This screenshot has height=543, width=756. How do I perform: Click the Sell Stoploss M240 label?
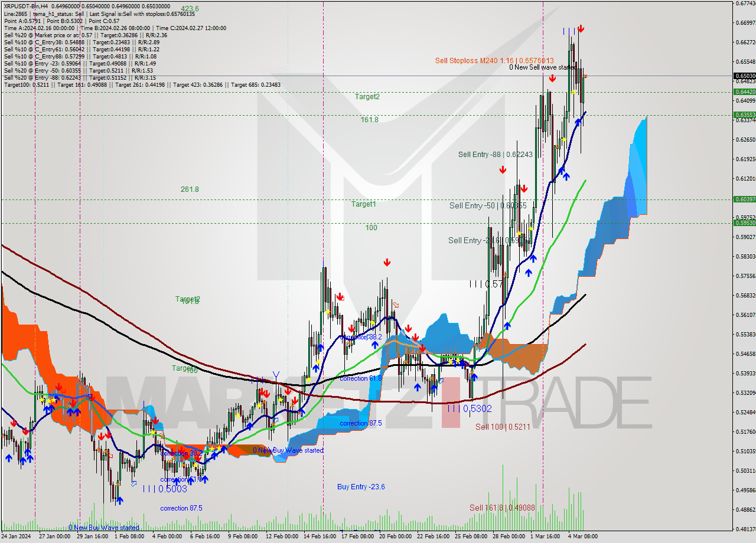click(x=494, y=60)
